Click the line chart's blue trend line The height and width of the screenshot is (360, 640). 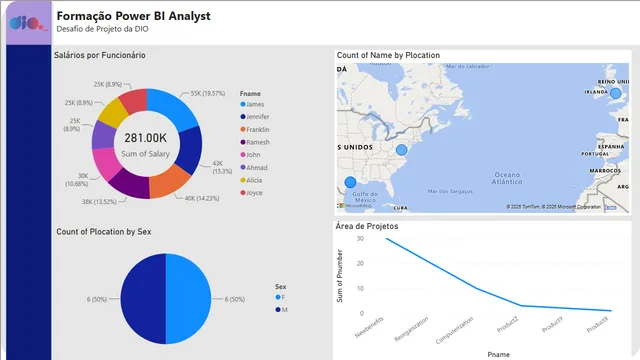tap(476, 288)
